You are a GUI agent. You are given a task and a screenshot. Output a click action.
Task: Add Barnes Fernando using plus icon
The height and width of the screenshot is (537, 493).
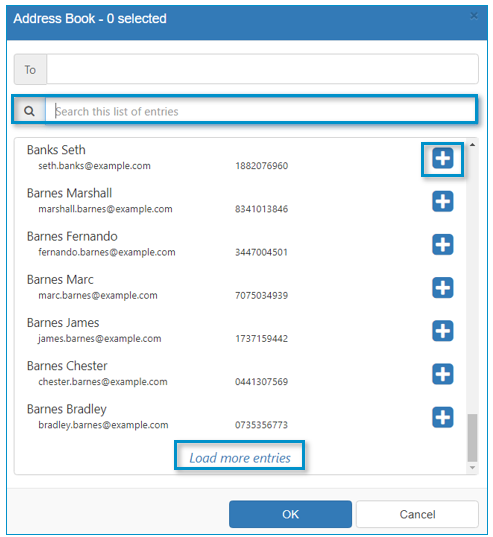click(x=442, y=245)
